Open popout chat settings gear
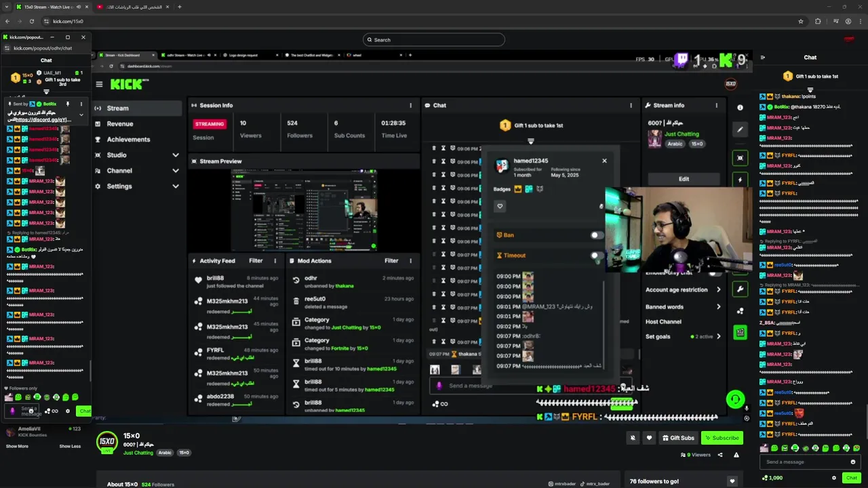 pos(67,411)
